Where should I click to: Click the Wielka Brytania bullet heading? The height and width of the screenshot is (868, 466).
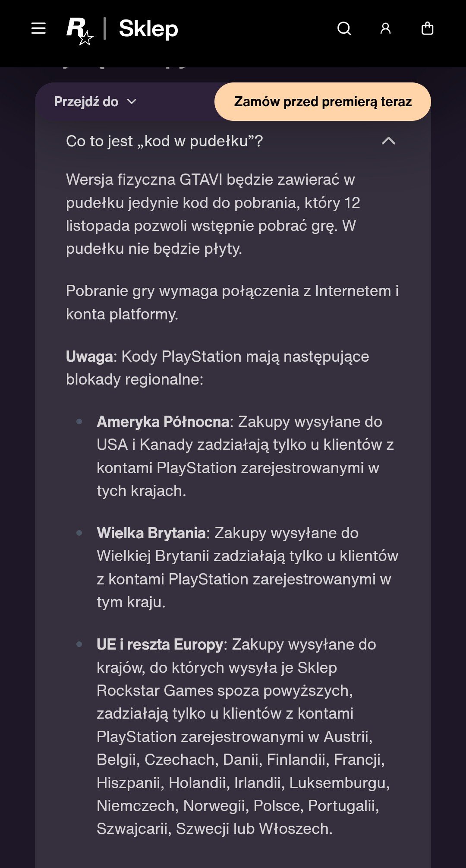click(x=151, y=533)
